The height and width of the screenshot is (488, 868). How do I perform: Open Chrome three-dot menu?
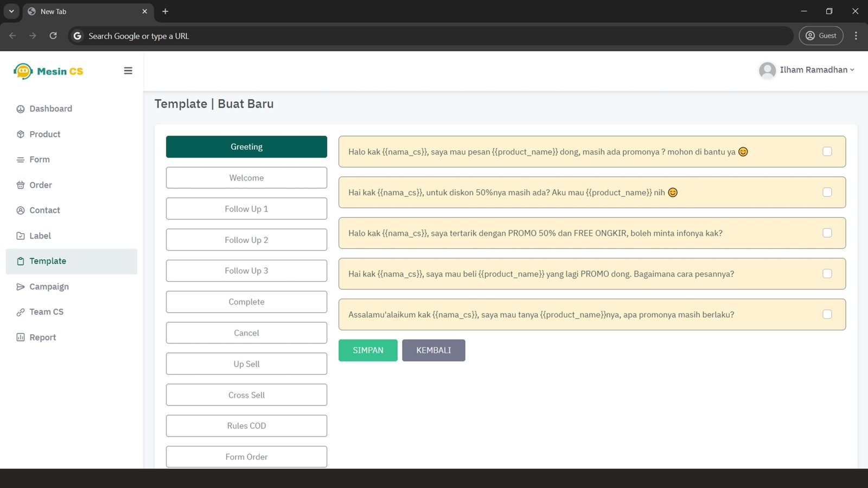pyautogui.click(x=856, y=36)
